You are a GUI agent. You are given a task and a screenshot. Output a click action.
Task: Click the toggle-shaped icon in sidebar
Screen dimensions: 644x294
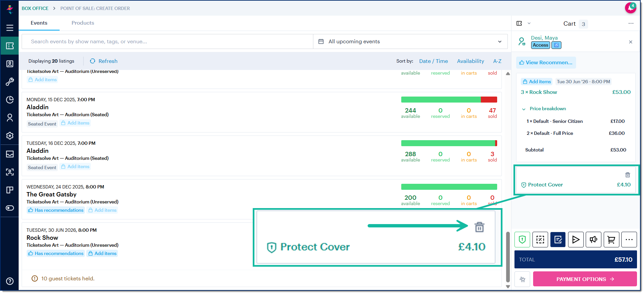[x=10, y=208]
